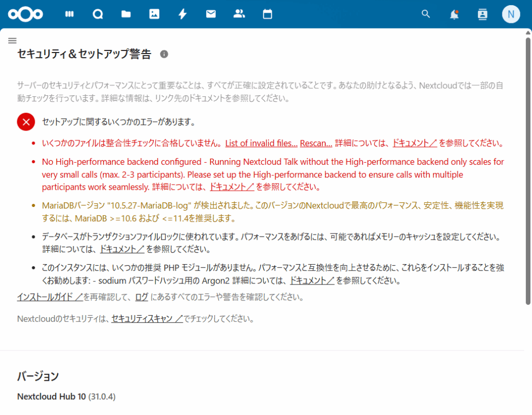Viewport: 532px width, 415px height.
Task: Click the red error X icon
Action: pos(26,122)
